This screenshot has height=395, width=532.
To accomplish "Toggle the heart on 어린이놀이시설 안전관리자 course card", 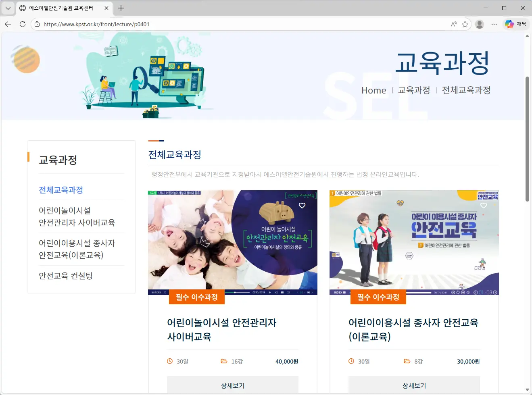I will 302,206.
